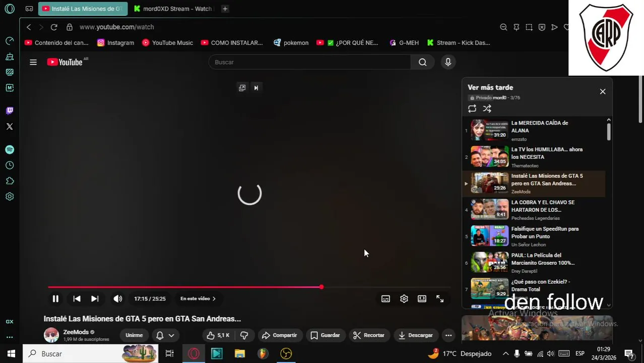Show hidden system tray icons chevron
644x363 pixels.
[505, 353]
